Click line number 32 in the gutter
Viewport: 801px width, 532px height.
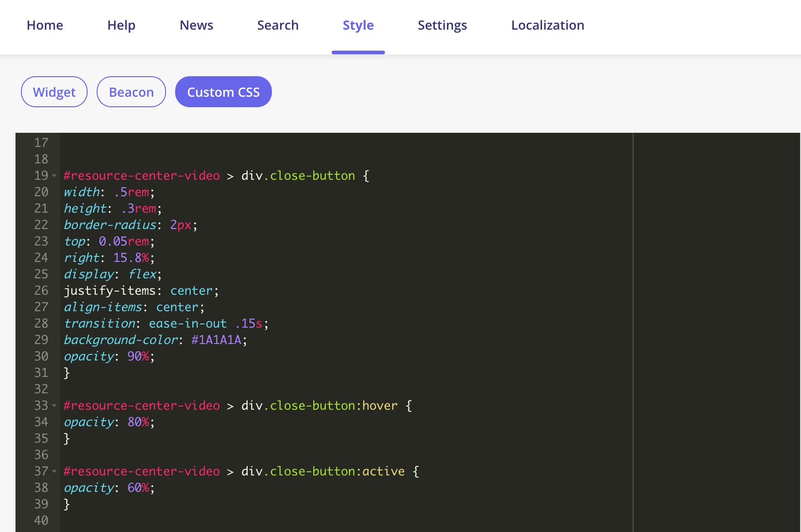41,389
